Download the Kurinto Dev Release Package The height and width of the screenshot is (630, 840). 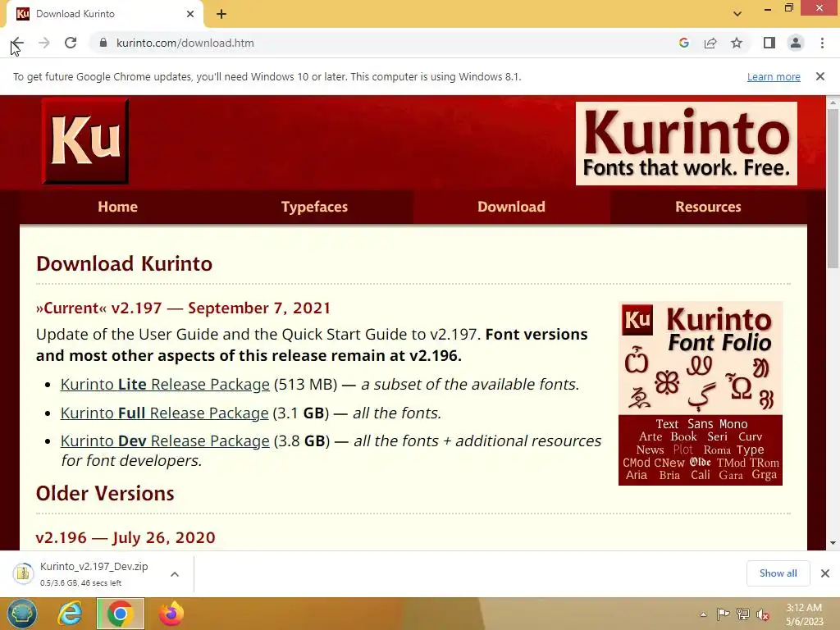pyautogui.click(x=165, y=441)
